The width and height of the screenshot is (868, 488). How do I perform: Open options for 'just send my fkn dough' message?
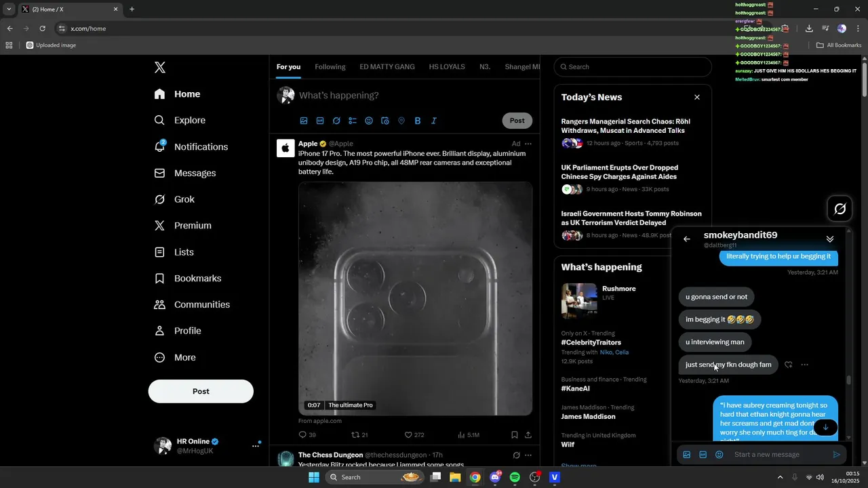click(805, 365)
